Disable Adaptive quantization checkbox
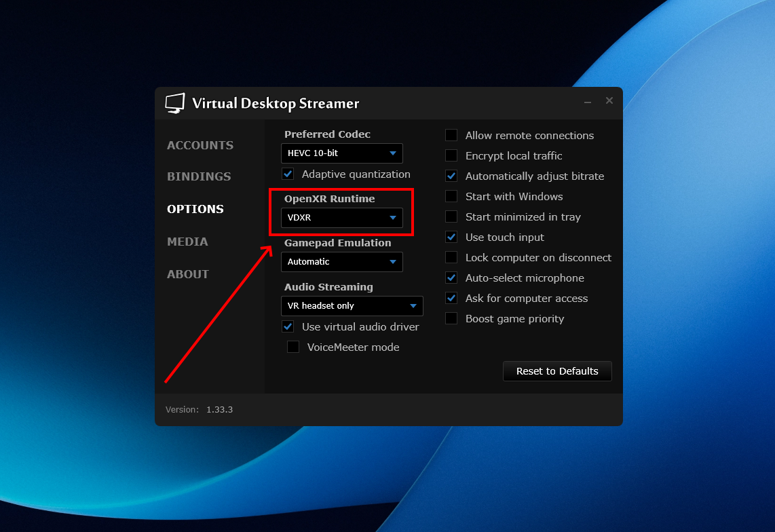775x532 pixels. [288, 174]
